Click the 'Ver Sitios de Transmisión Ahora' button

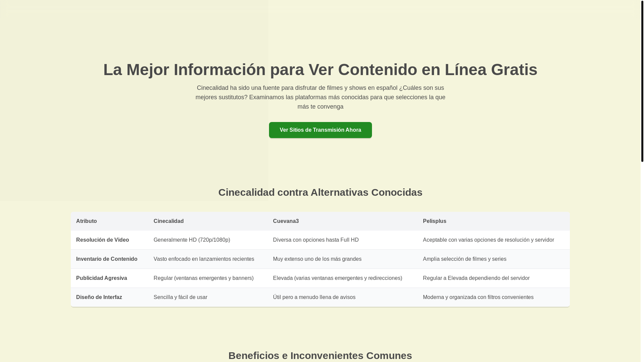[x=320, y=130]
